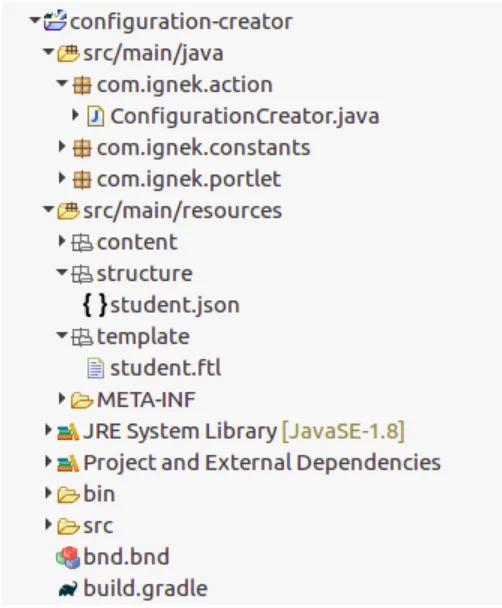Click the configuration-creator project icon
This screenshot has height=608, width=502.
55,21
